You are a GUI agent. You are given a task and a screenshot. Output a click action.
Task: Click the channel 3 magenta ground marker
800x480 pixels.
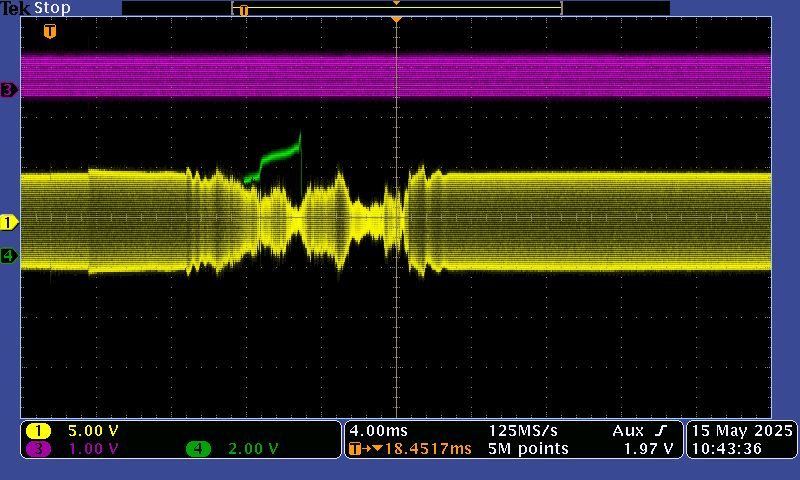9,90
